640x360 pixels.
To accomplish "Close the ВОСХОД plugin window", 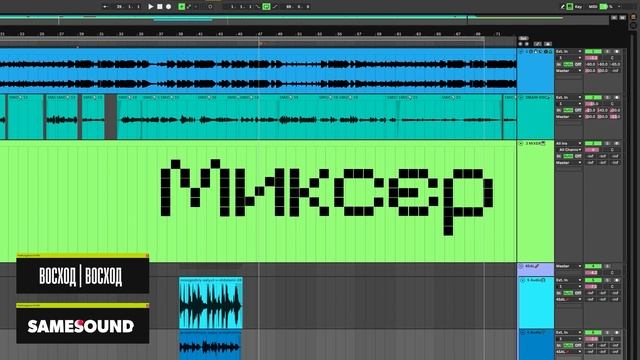I will 147,256.
